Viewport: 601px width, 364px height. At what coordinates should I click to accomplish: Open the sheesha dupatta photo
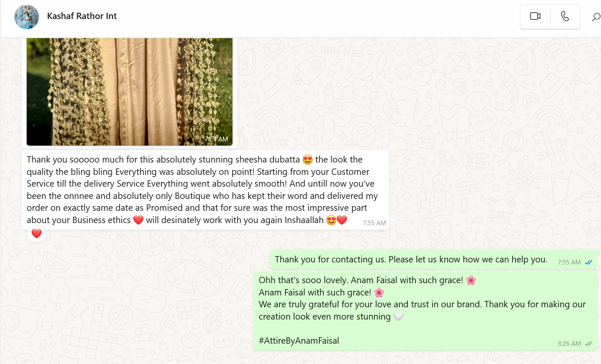(130, 91)
